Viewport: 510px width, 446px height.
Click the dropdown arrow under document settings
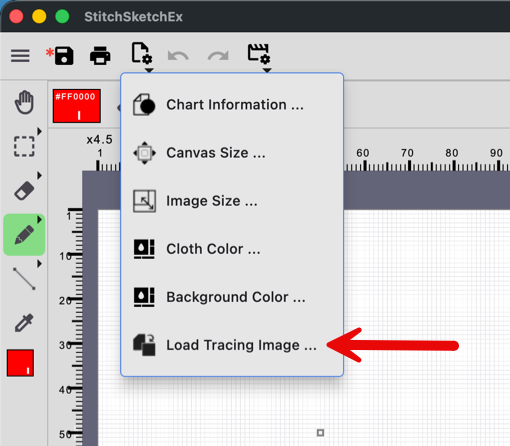(x=149, y=70)
